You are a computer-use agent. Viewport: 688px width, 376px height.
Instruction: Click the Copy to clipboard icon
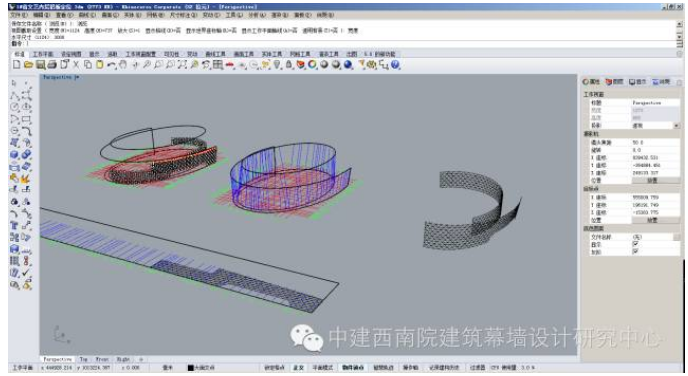pyautogui.click(x=88, y=64)
